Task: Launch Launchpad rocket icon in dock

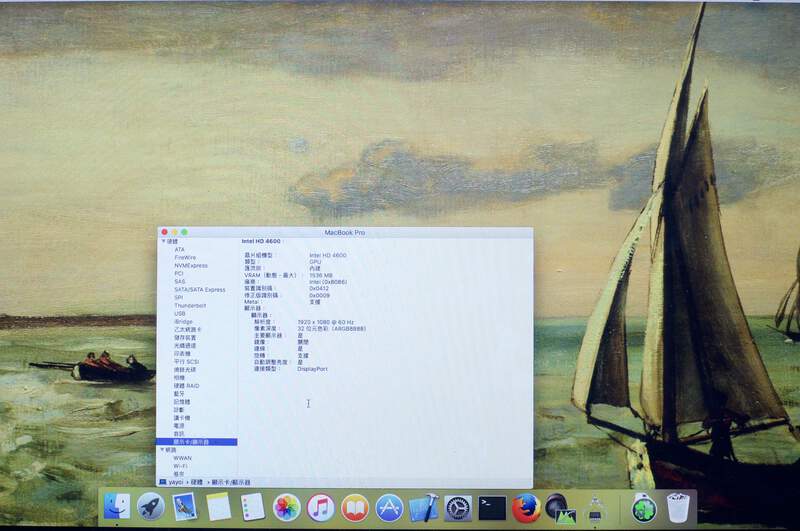Action: pyautogui.click(x=151, y=507)
